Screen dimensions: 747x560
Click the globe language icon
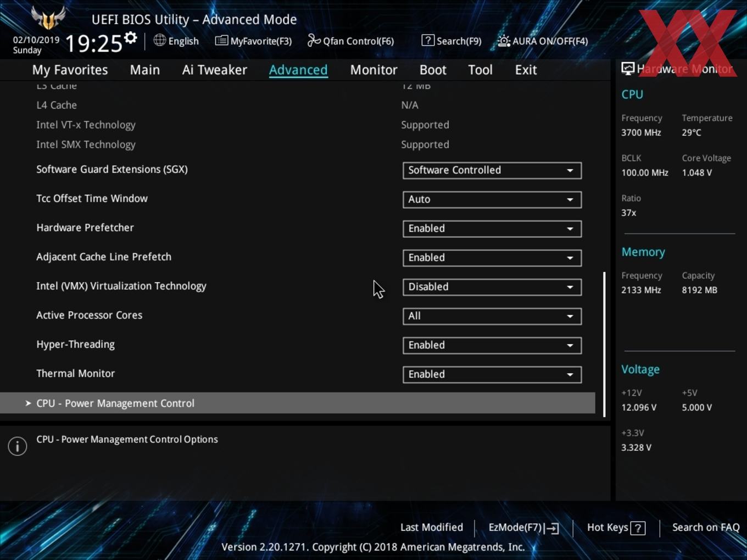pos(159,40)
